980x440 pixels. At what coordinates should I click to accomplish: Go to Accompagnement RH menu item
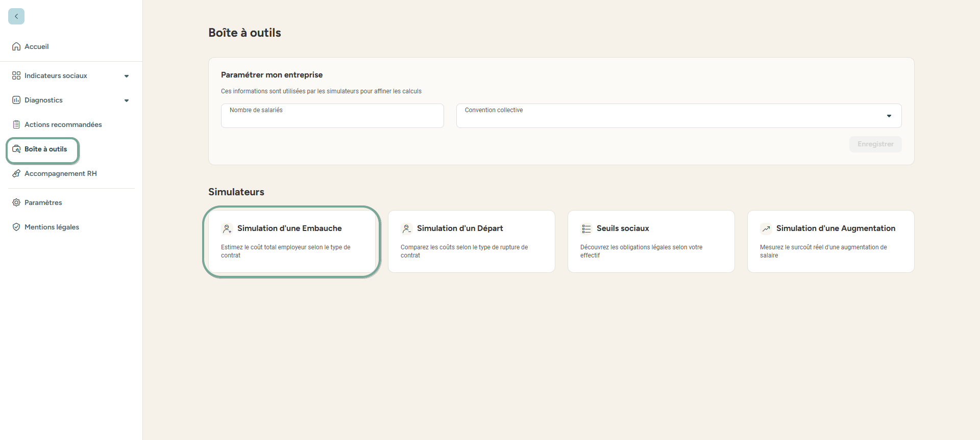(x=60, y=173)
